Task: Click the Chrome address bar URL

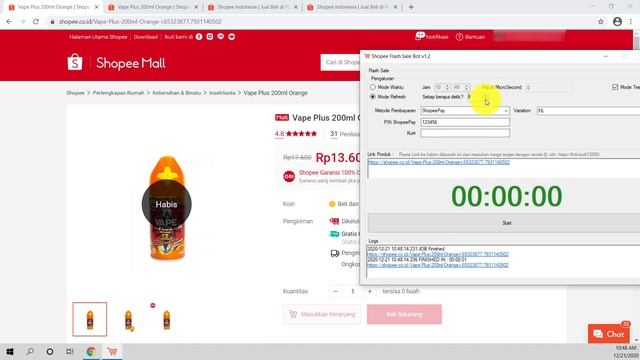Action: [x=140, y=22]
